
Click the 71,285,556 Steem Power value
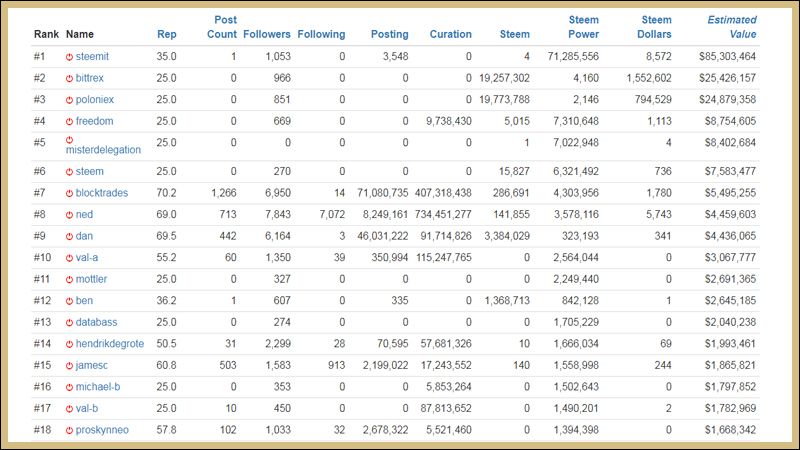point(573,57)
